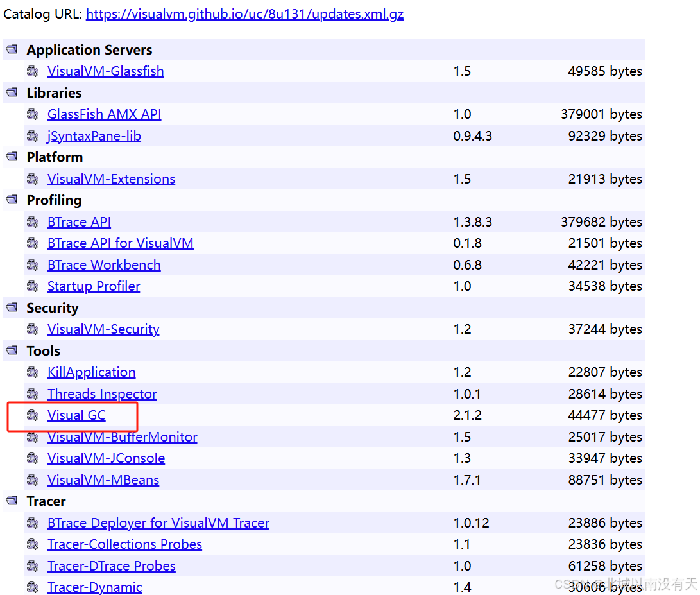Open the Startup Profiler link
The width and height of the screenshot is (700, 595).
[94, 286]
